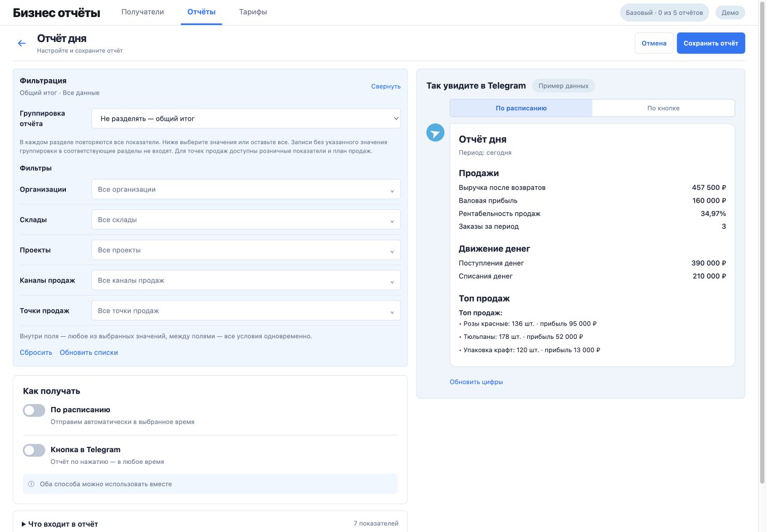Click the Свернуть link
The width and height of the screenshot is (766, 532).
click(x=386, y=86)
